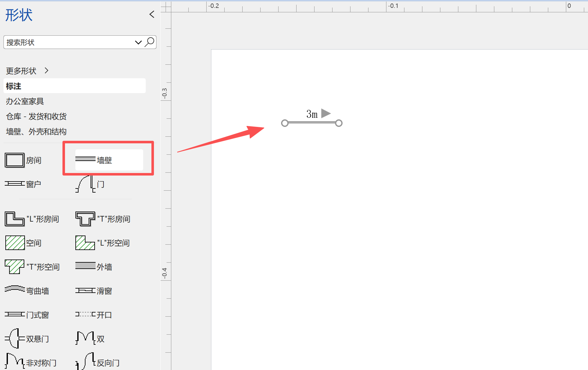Choose the 空间 space shape
Screen dimensions: 588x370
[23, 243]
